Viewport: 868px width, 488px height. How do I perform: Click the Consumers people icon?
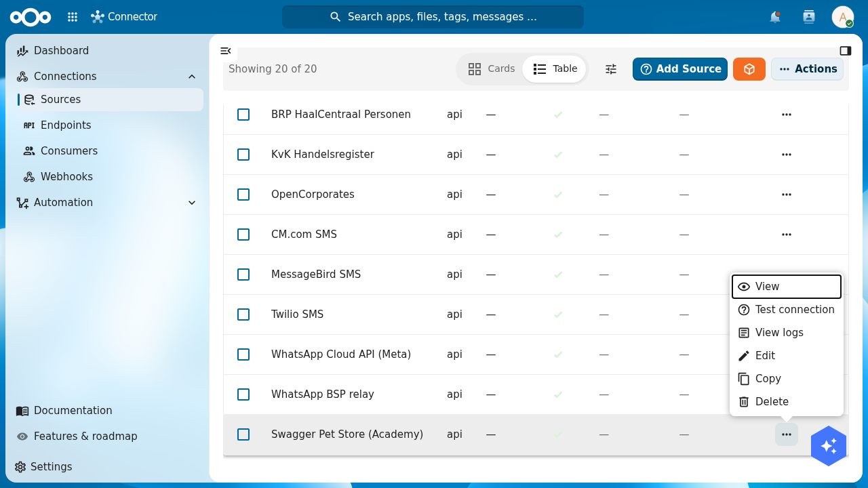point(29,151)
